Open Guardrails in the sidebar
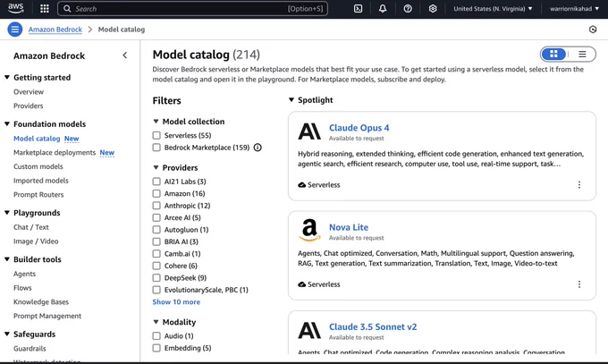The width and height of the screenshot is (608, 364). coord(30,349)
